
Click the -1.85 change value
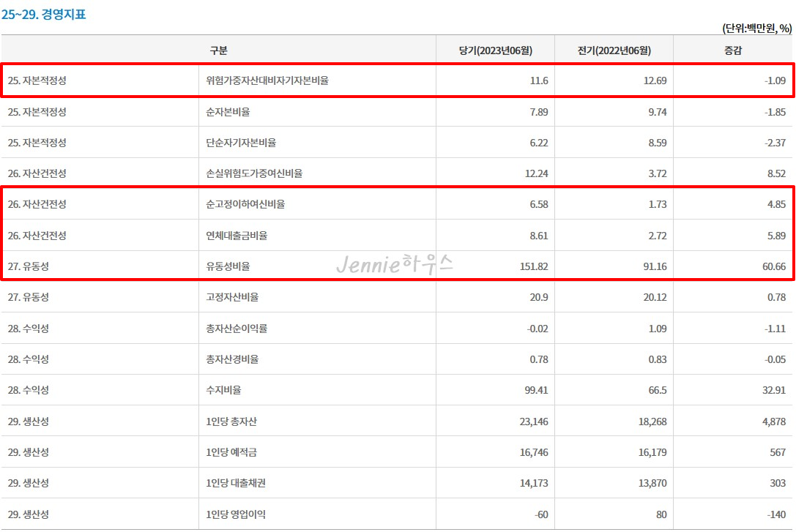click(x=775, y=112)
